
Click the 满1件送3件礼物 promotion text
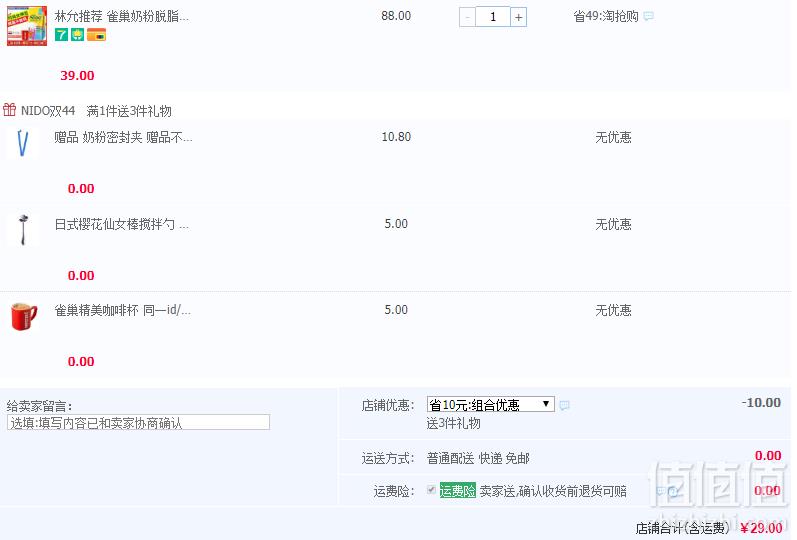[129, 111]
